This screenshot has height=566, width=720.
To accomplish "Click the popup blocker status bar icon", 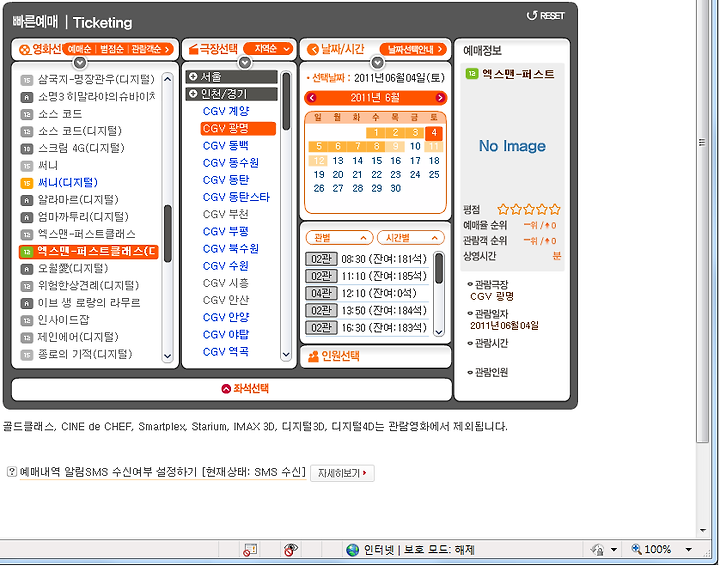I will [x=250, y=549].
